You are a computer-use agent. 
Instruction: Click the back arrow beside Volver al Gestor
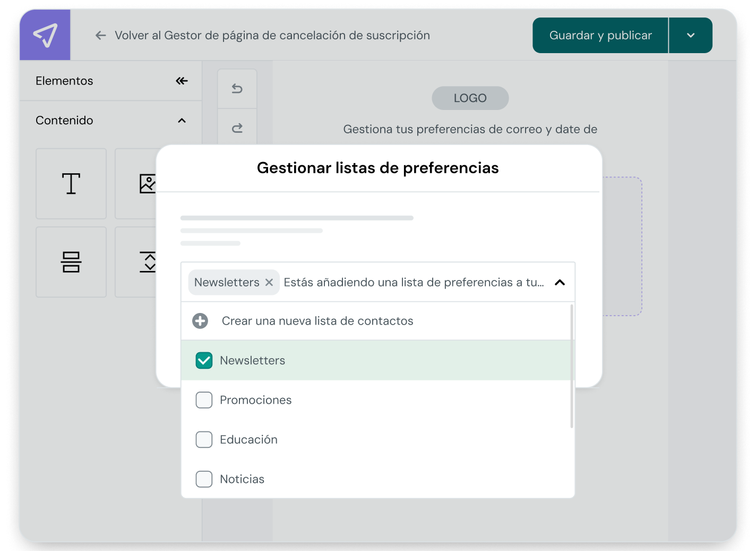100,35
